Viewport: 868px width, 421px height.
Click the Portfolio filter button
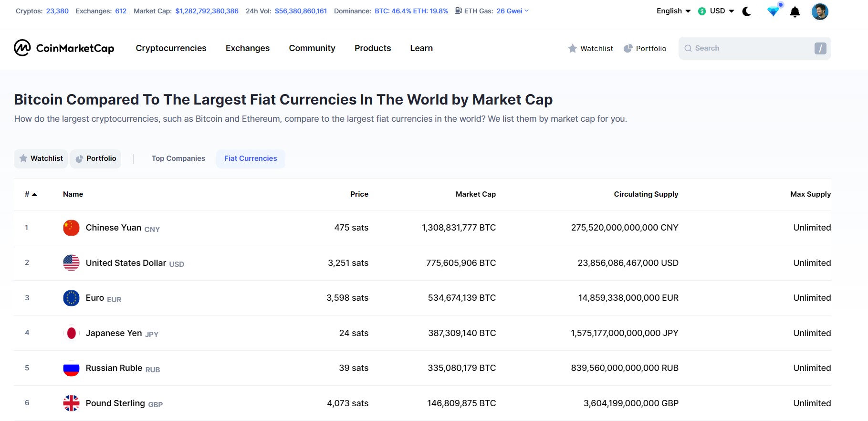point(95,158)
